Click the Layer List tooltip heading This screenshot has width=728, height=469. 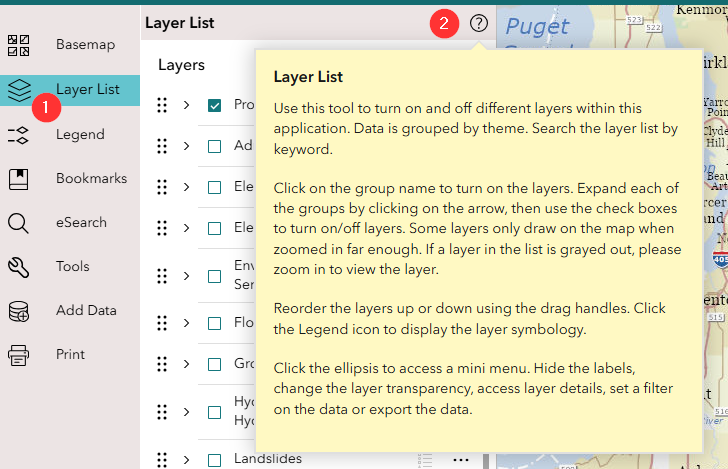coord(308,77)
